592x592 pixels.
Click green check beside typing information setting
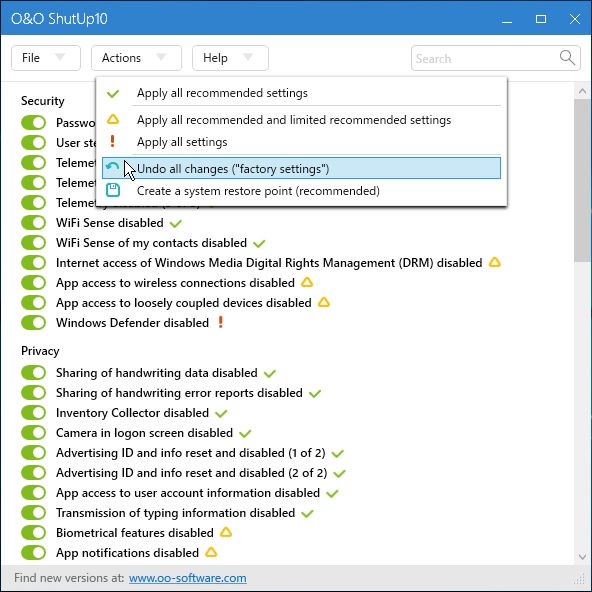coord(307,514)
